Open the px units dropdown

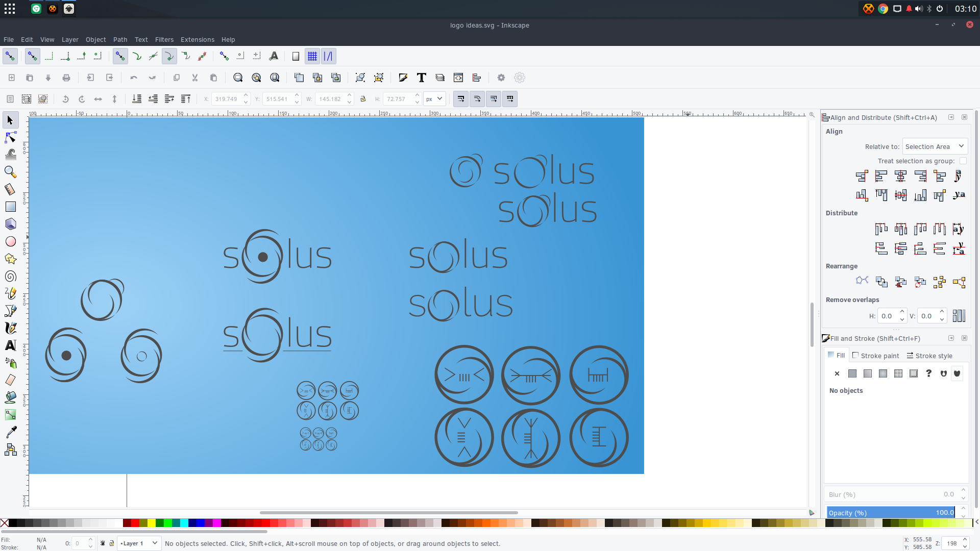(434, 99)
